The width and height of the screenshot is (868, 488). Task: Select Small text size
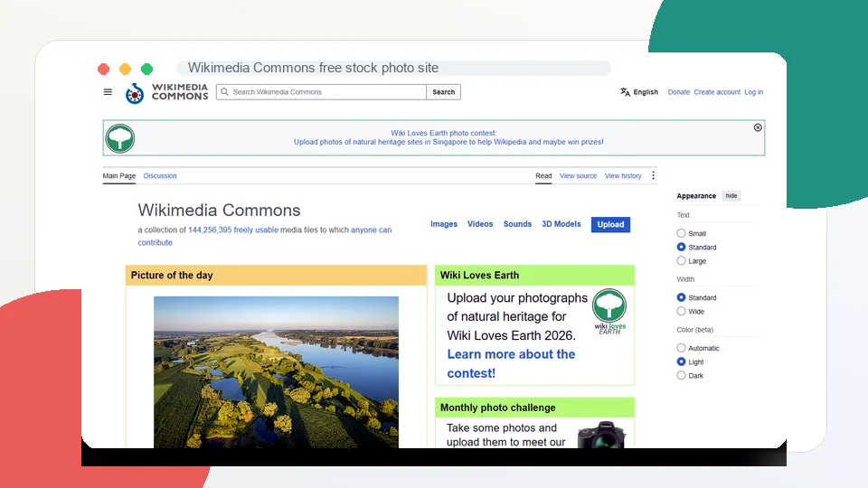pos(681,233)
